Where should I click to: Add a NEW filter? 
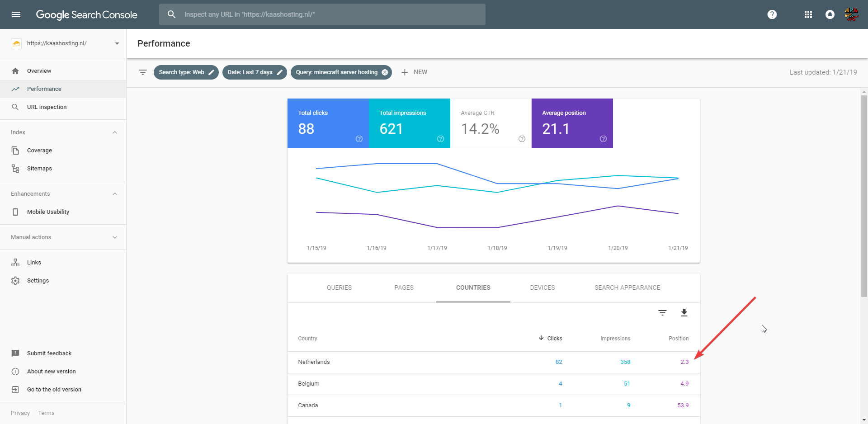pyautogui.click(x=414, y=72)
